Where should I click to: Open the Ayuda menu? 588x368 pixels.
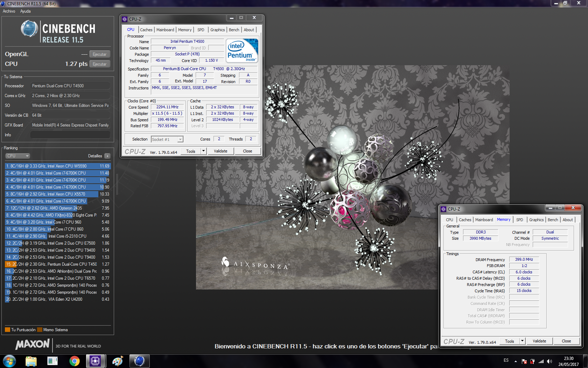25,11
